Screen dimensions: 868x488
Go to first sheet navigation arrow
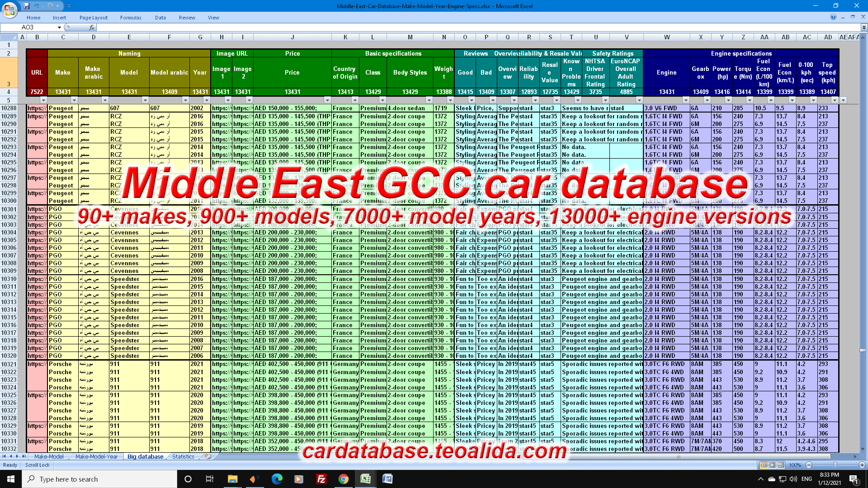[4, 456]
